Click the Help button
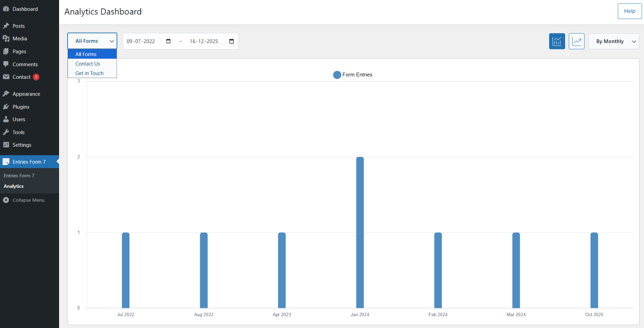 point(629,11)
